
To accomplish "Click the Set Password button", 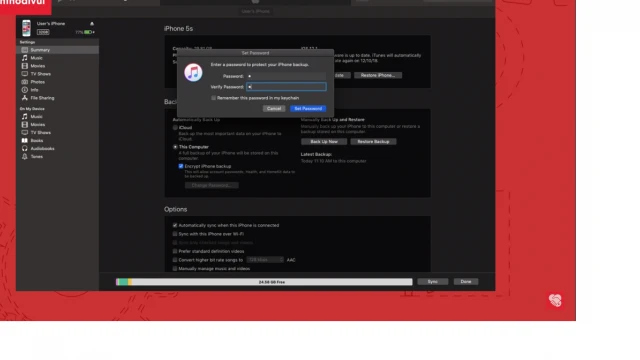I will [x=308, y=109].
